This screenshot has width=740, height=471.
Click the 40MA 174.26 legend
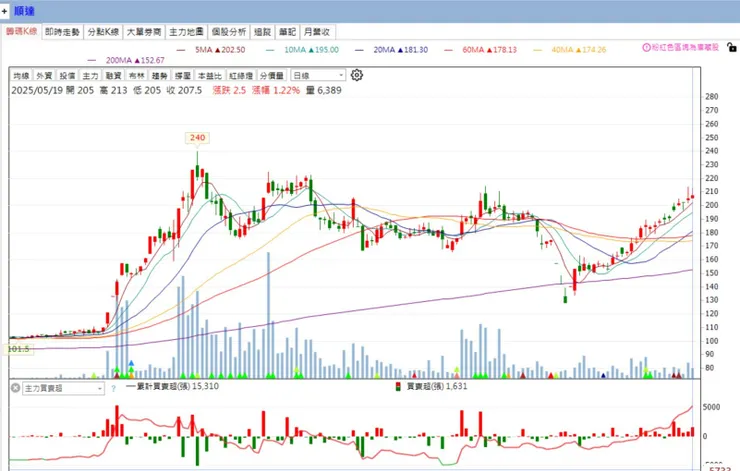coord(570,50)
